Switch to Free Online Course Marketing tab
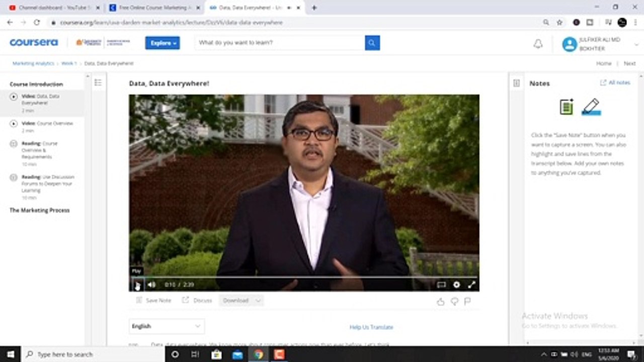This screenshot has width=644, height=362. (154, 8)
